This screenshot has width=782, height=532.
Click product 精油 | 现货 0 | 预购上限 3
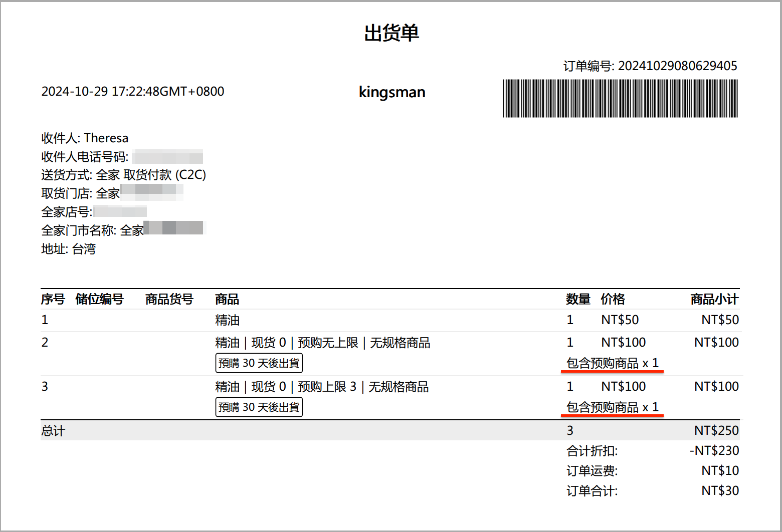tap(322, 387)
